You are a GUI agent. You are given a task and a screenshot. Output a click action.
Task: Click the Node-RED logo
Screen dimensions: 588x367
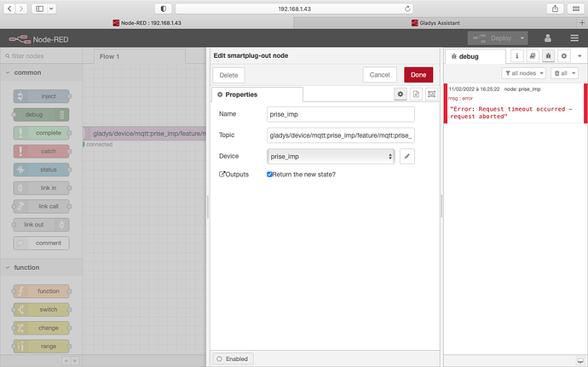[39, 39]
